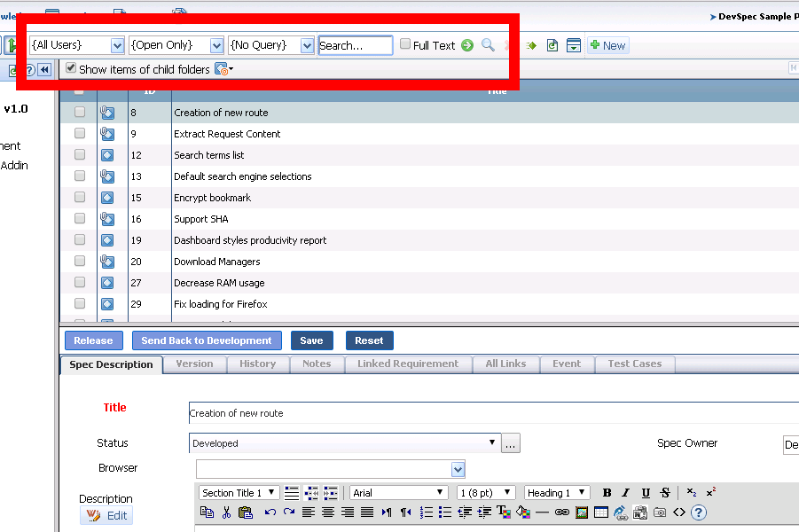
Task: Check the row checkbox for Encrypt bookmark
Action: [x=78, y=197]
